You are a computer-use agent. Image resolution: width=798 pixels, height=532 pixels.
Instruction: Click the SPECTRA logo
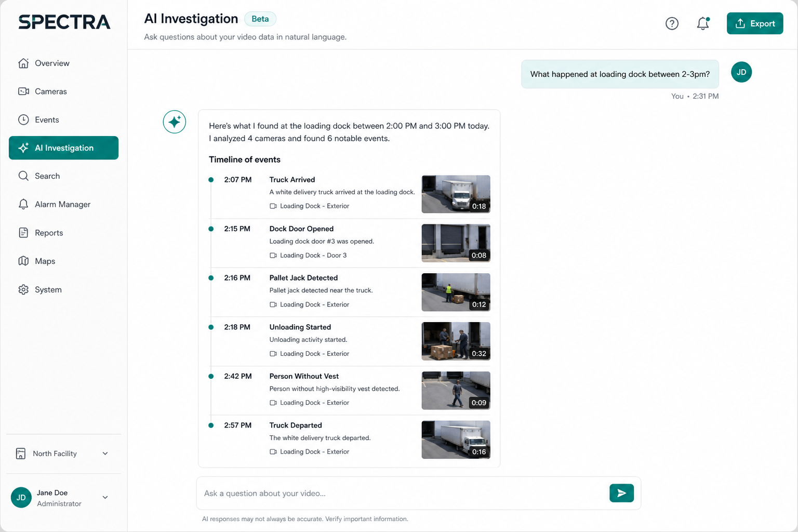click(64, 22)
